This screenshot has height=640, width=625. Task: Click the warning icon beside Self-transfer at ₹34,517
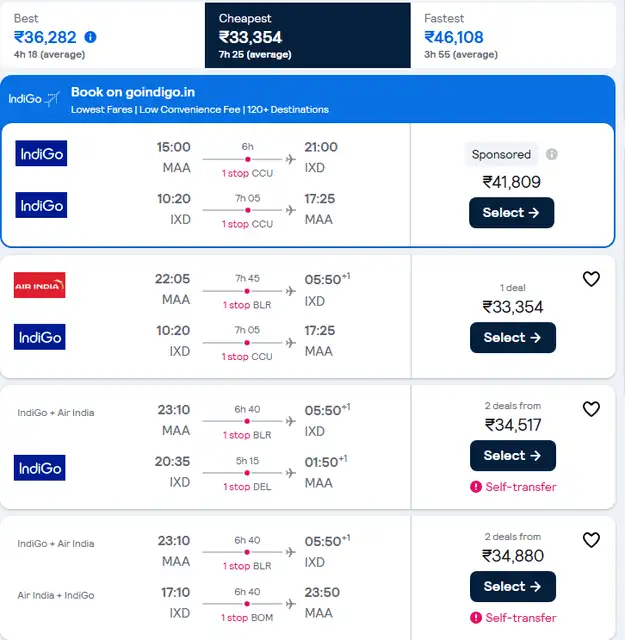(x=476, y=487)
